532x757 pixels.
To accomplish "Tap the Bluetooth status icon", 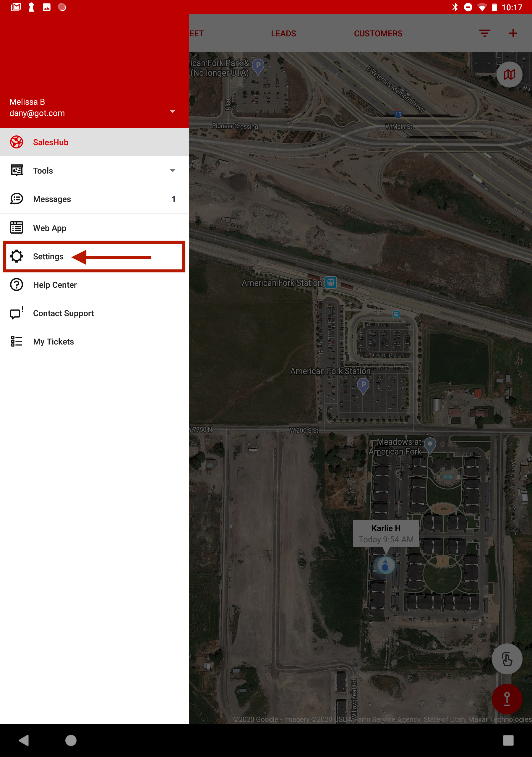I will tap(455, 7).
